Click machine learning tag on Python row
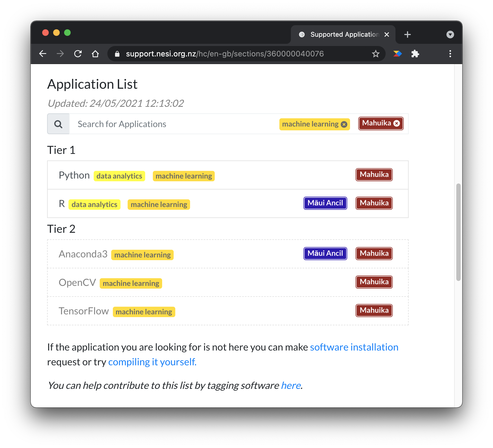493x448 pixels. [184, 176]
